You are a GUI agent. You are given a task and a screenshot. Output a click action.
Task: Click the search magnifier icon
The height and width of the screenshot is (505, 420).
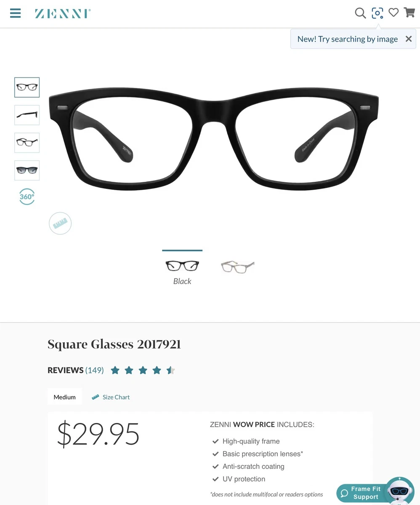pos(360,13)
